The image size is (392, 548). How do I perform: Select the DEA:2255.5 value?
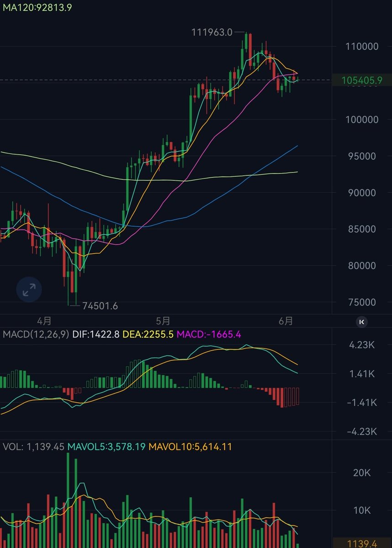[148, 334]
